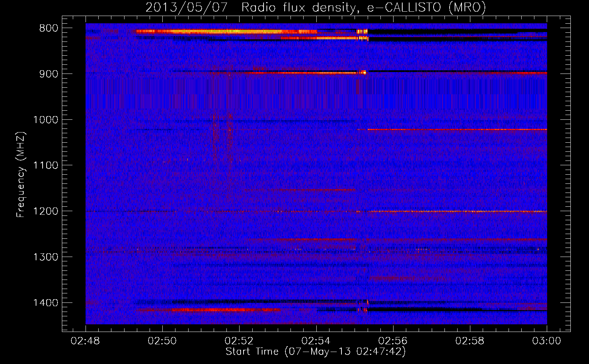The width and height of the screenshot is (589, 364).
Task: Click the 02:52 time tick label
Action: tap(239, 341)
